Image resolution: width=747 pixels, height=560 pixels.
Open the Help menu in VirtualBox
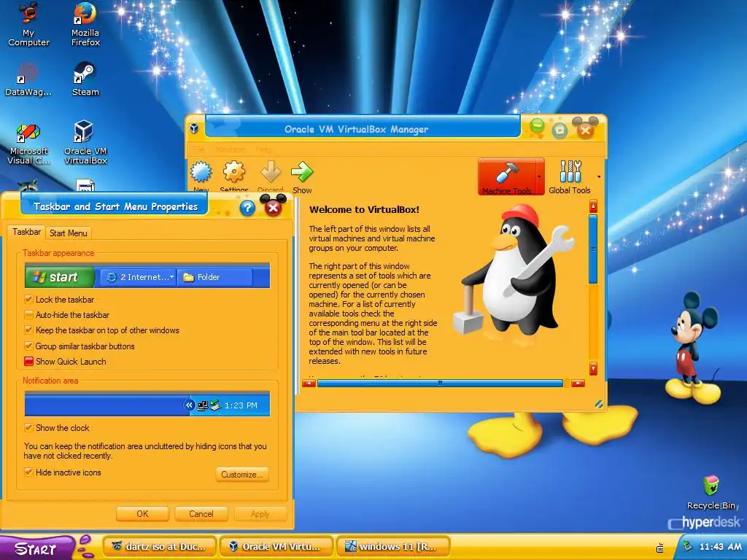[263, 149]
